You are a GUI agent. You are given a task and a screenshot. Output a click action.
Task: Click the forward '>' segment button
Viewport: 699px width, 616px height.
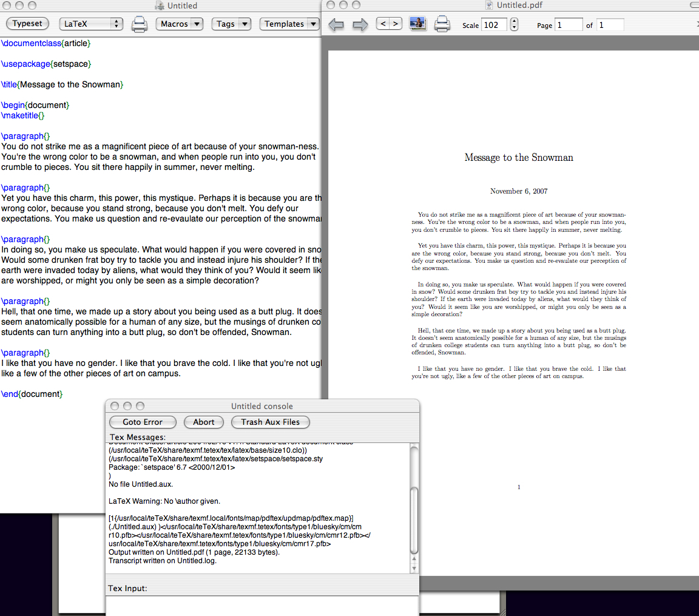pos(396,24)
